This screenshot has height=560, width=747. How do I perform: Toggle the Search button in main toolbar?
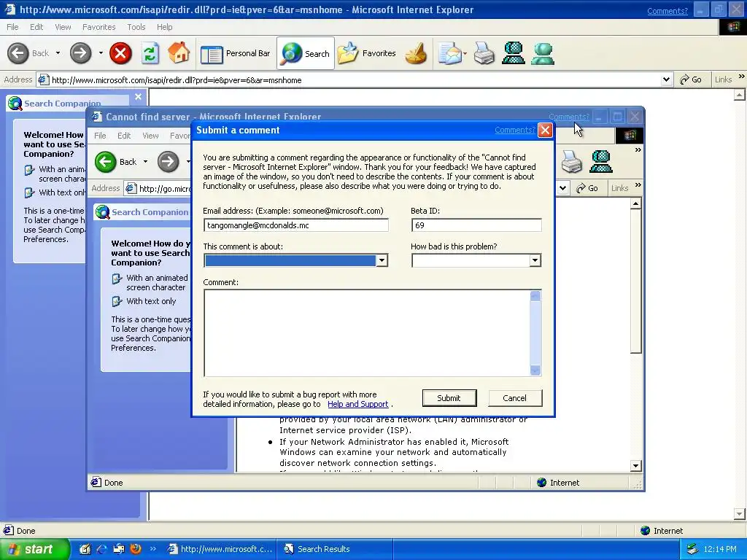pyautogui.click(x=306, y=53)
